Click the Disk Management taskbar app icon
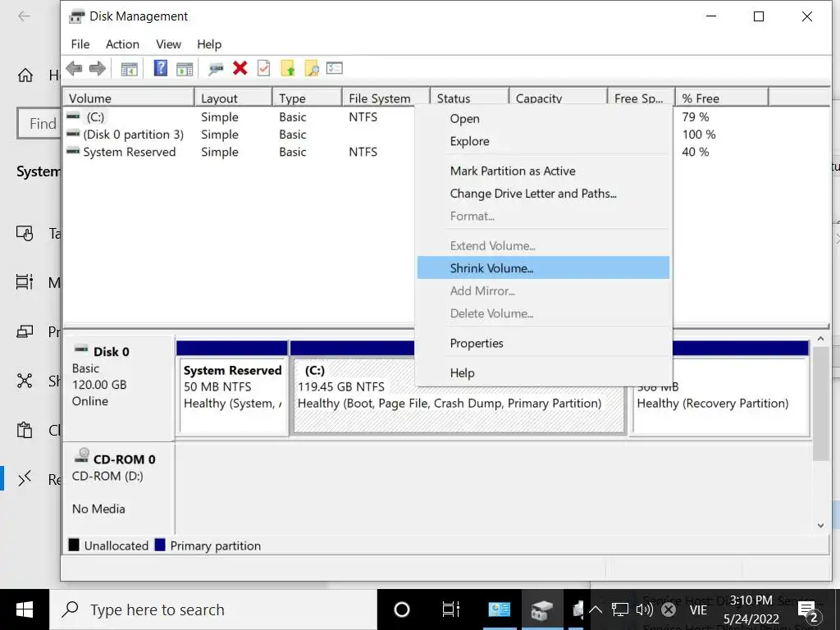The width and height of the screenshot is (840, 630). coord(541,609)
